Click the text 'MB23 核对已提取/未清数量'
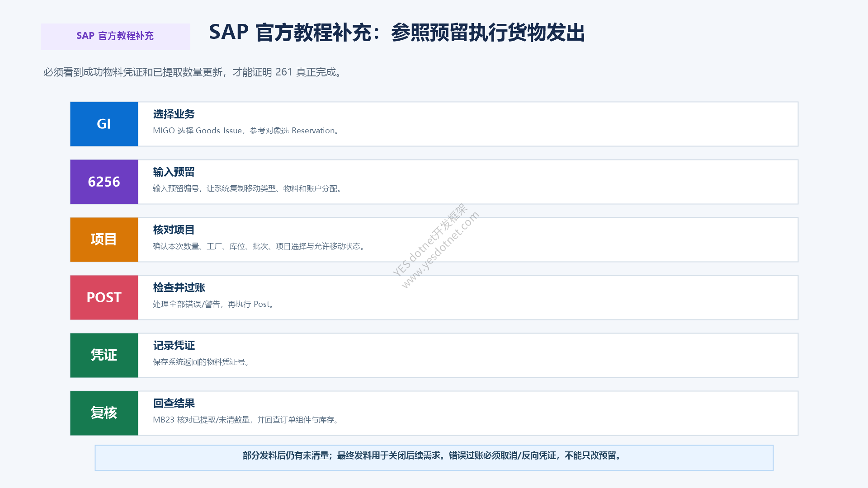Viewport: 868px width, 488px height. [x=201, y=420]
